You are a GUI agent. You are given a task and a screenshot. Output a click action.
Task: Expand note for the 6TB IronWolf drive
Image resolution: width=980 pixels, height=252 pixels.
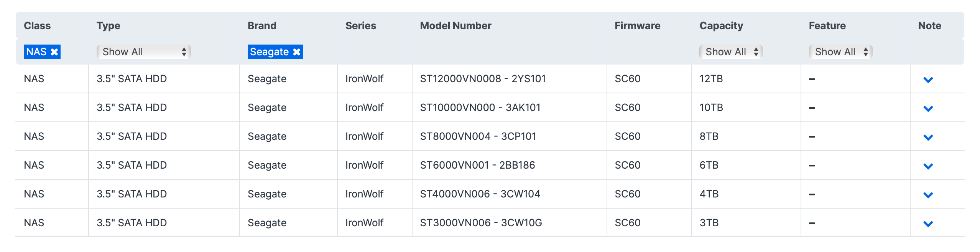(928, 166)
